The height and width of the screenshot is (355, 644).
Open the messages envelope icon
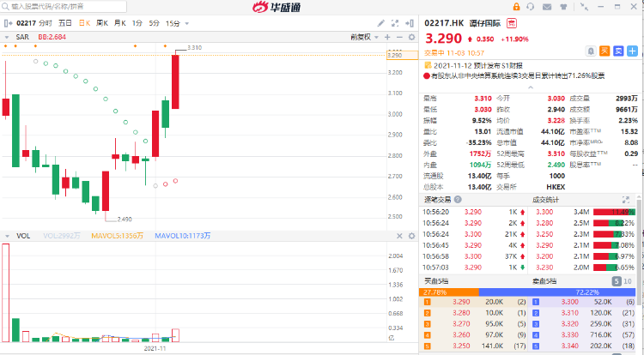pyautogui.click(x=547, y=7)
